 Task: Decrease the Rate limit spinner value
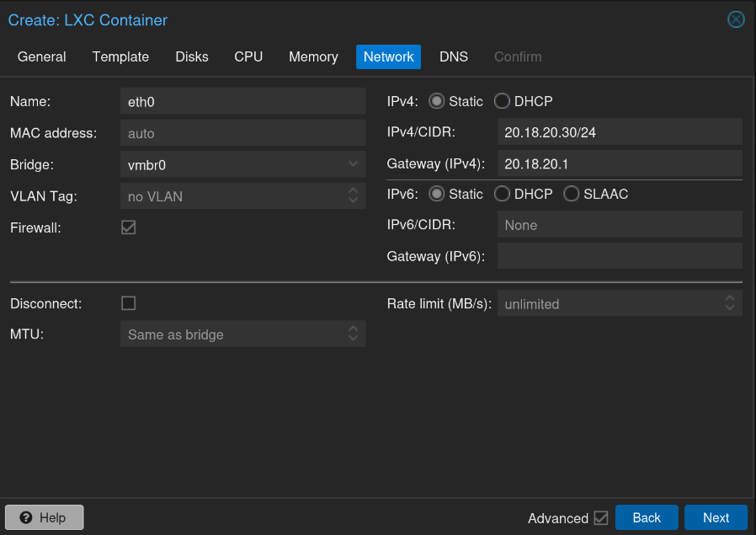(730, 308)
